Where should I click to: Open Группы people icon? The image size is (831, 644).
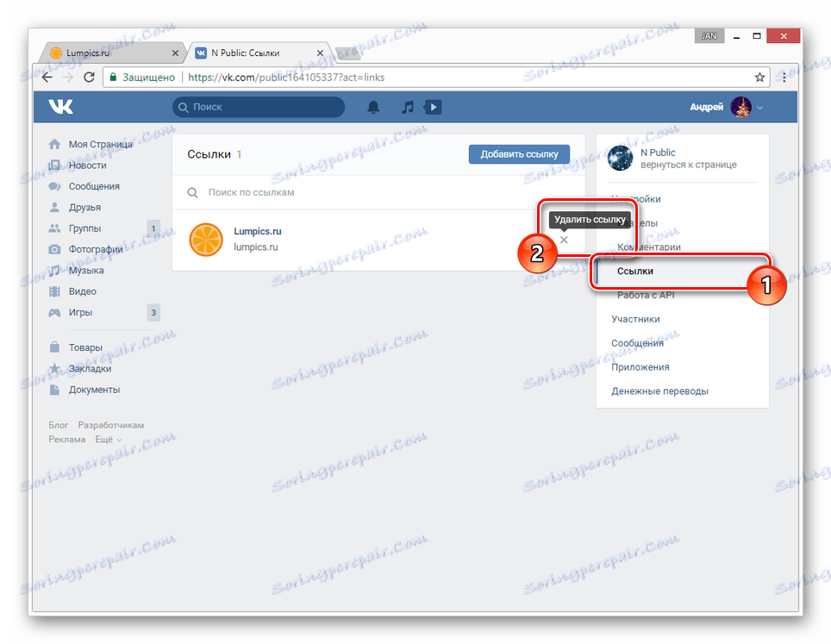click(x=54, y=228)
